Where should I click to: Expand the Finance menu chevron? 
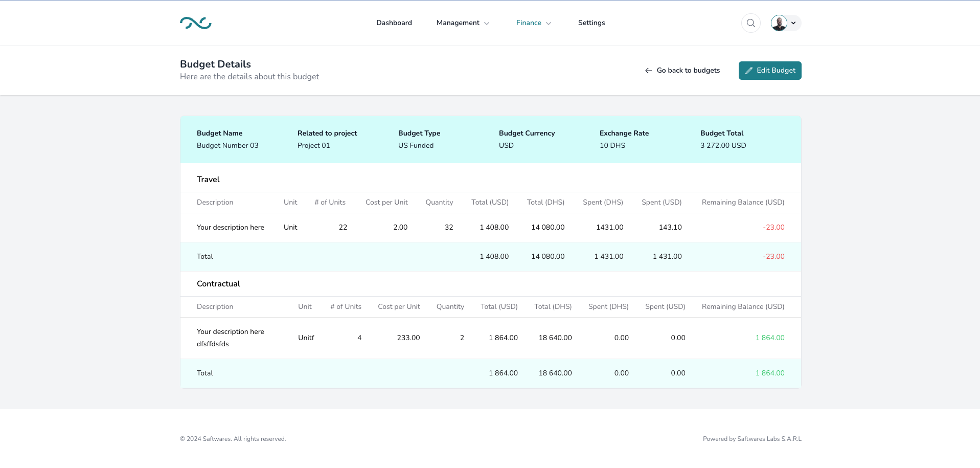click(549, 24)
